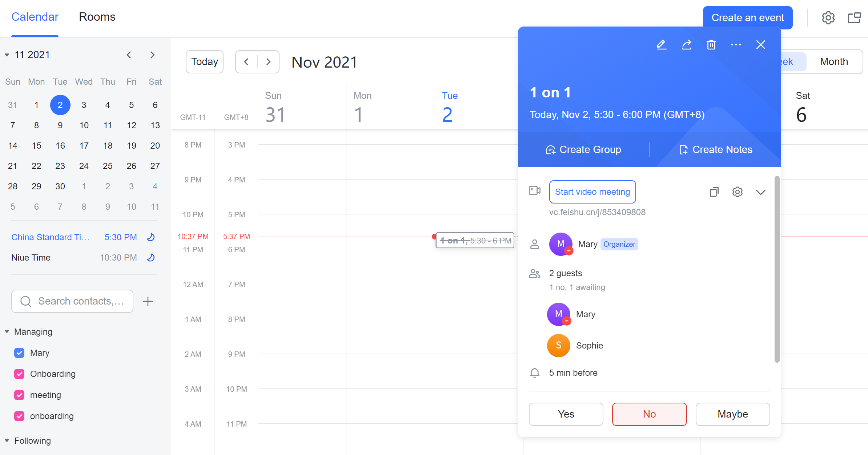Click the moon icon next to Niue Time
This screenshot has height=455, width=868.
click(150, 257)
